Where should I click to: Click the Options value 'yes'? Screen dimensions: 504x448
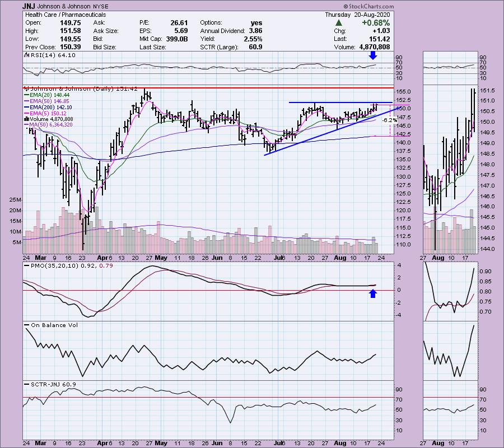point(256,23)
